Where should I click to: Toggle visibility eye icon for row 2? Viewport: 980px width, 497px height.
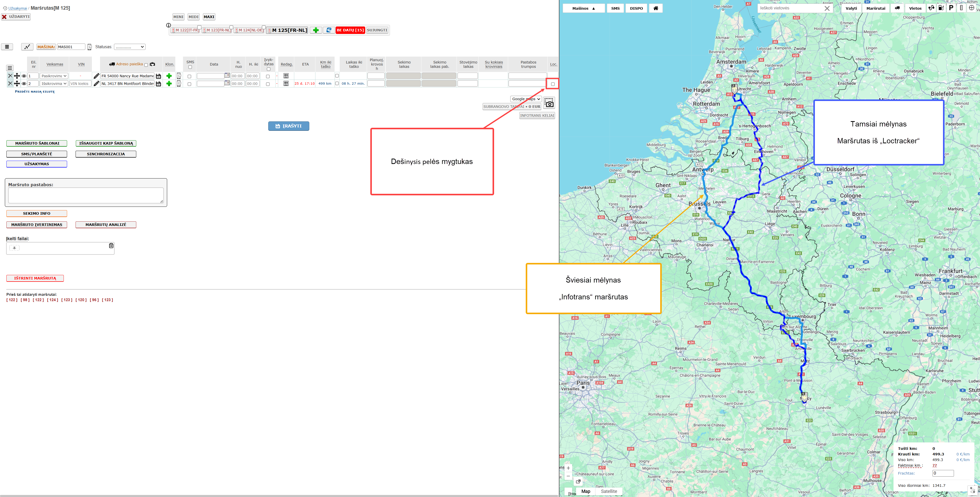[24, 84]
